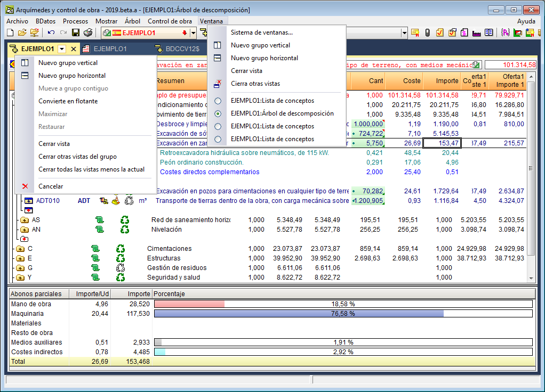The image size is (545, 392).
Task: Click the green recycle icon in row AN
Action: tap(124, 230)
